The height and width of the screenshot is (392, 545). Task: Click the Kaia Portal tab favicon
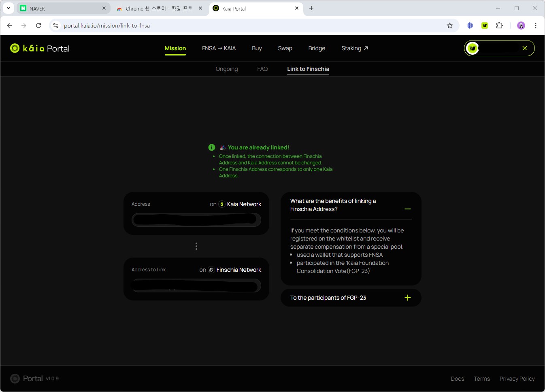(x=216, y=8)
